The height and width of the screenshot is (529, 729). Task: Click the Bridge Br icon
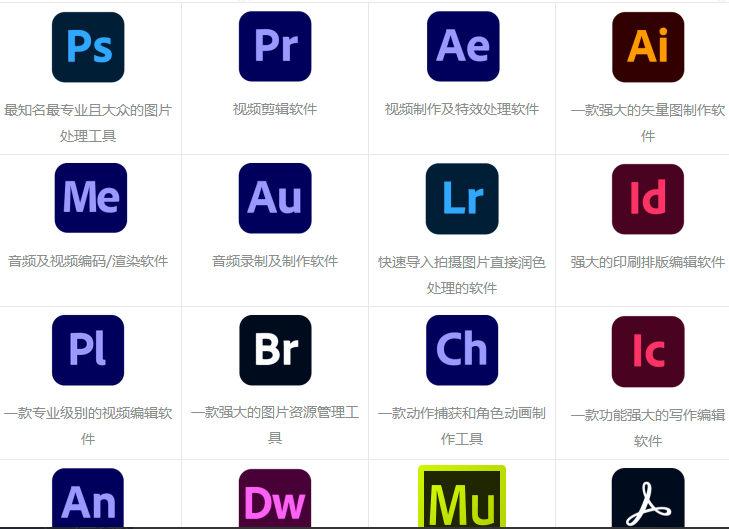pyautogui.click(x=275, y=350)
